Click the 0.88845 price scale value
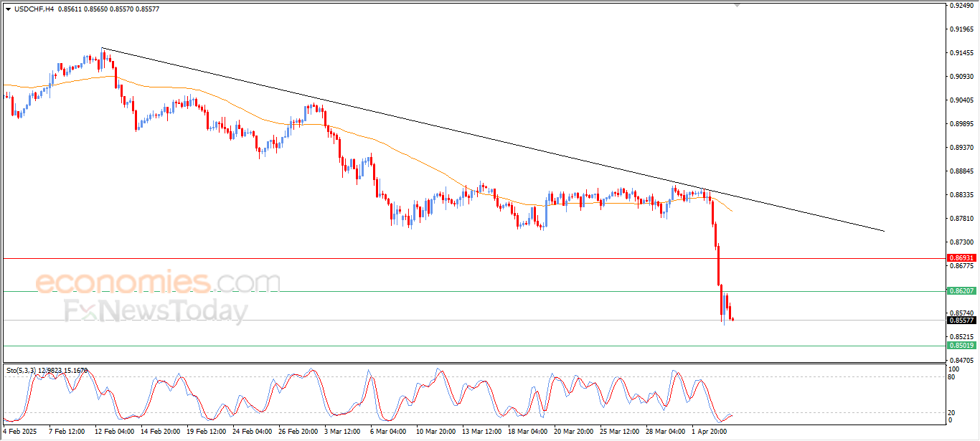 (x=961, y=171)
